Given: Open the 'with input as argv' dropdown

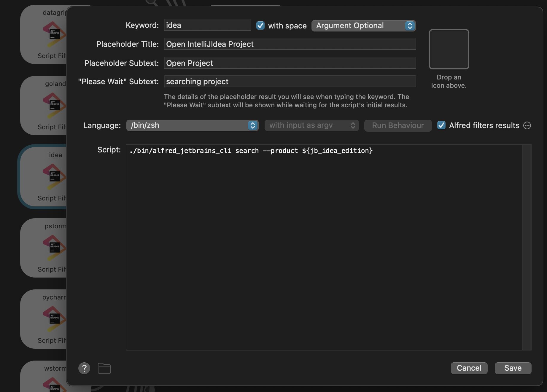Looking at the screenshot, I should [x=311, y=125].
